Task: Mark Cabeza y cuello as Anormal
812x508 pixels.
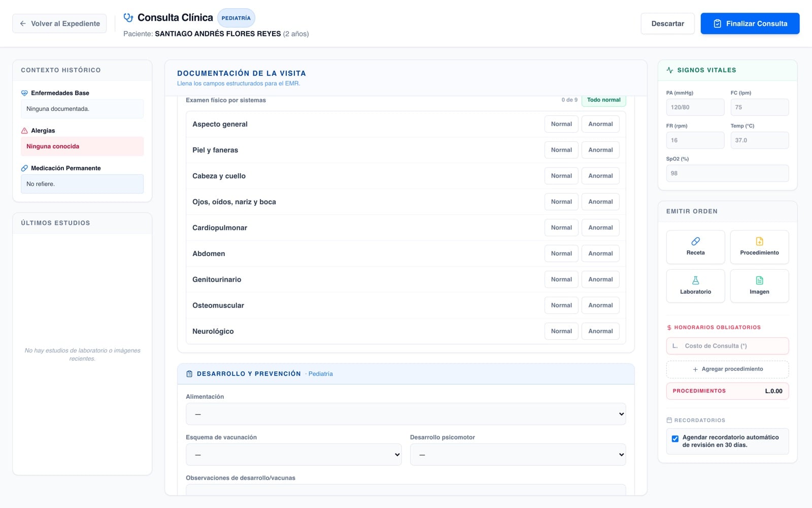Action: tap(600, 176)
